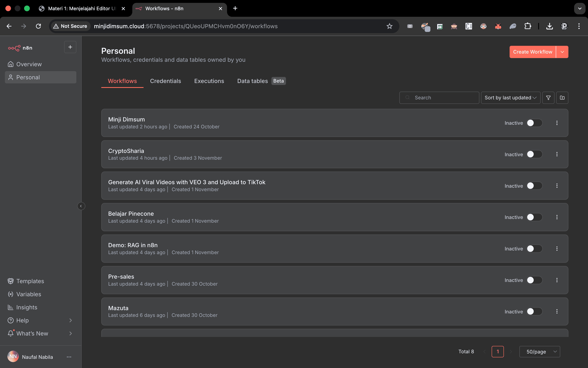Activate the Minji Dimsum workflow toggle
The height and width of the screenshot is (368, 588).
(x=535, y=123)
